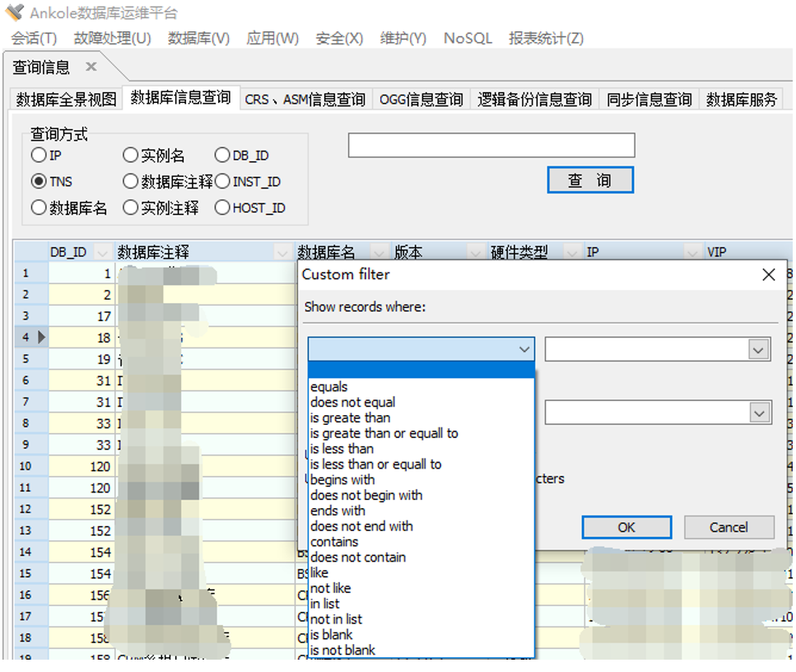Close the 查询信息 tab with X icon
Screen dimensions: 796x672
point(91,67)
